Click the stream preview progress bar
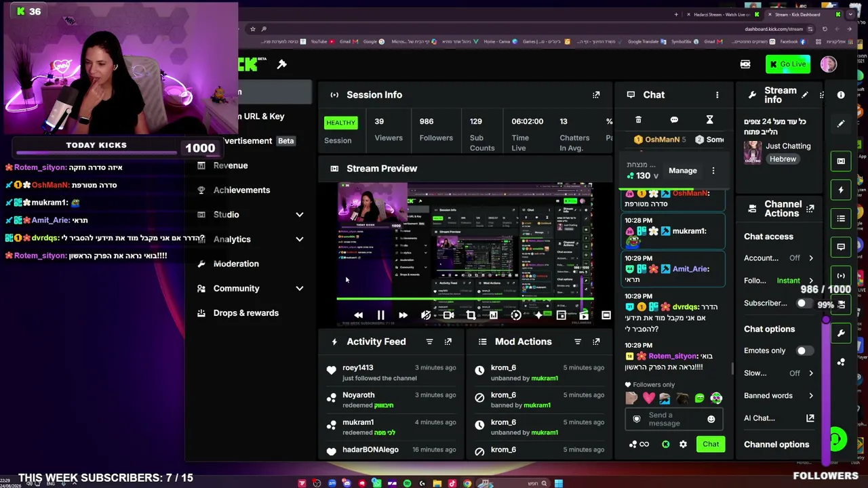This screenshot has width=868, height=488. click(465, 298)
